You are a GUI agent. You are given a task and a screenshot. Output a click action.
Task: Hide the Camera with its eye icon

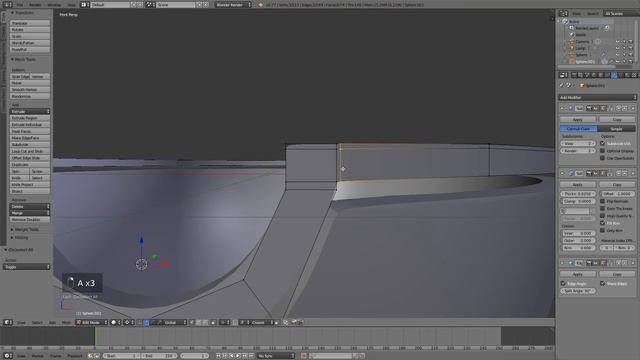[x=617, y=42]
